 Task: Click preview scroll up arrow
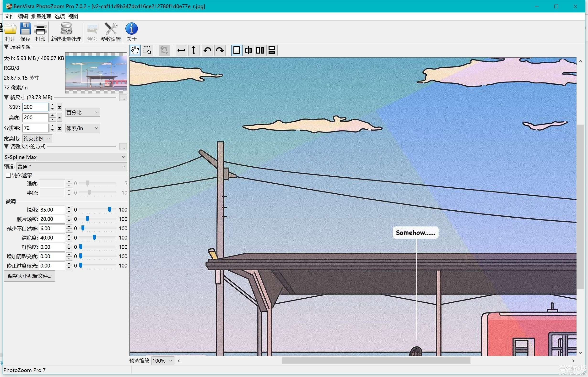pos(580,61)
